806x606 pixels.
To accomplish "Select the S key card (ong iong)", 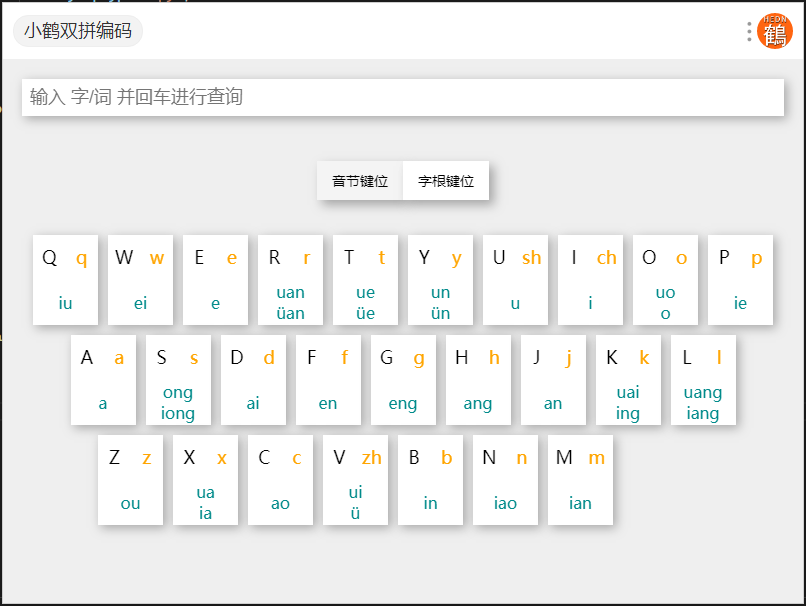I will point(178,380).
